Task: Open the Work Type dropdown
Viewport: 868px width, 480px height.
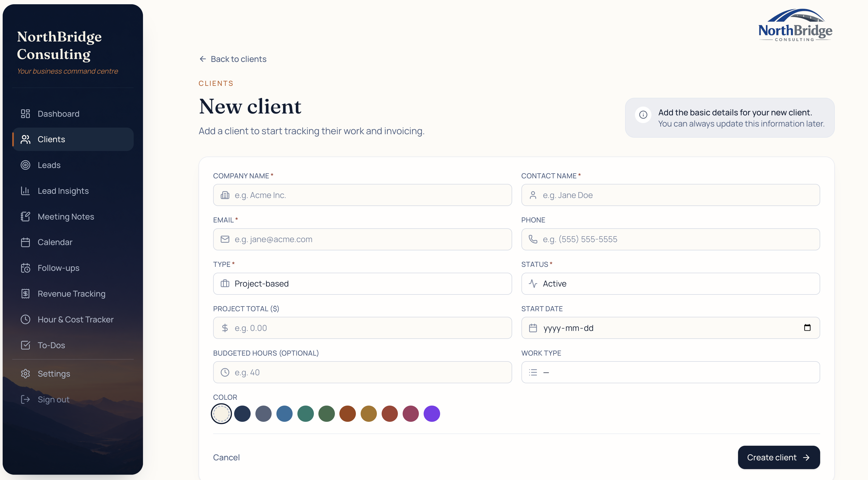Action: (670, 372)
